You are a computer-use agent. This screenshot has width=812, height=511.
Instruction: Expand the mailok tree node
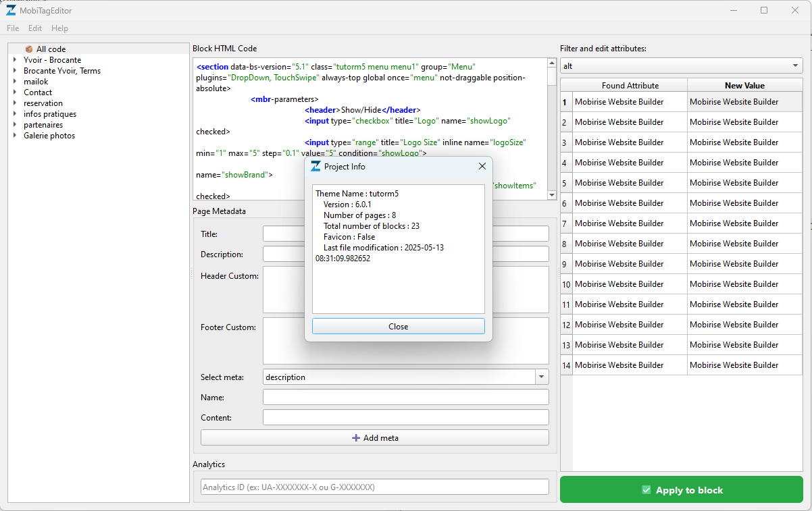pos(15,82)
